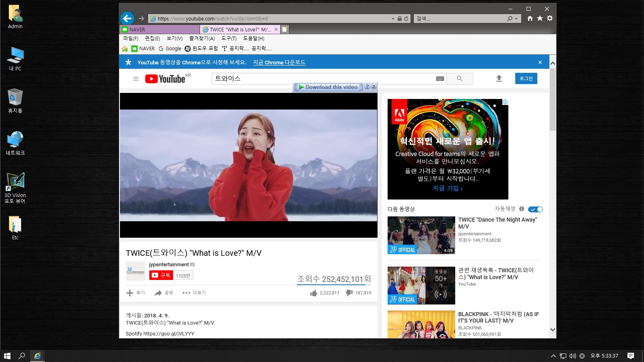
Task: Open the BLACKPINK AS IF IT'S YOUR LAST title
Action: (498, 317)
